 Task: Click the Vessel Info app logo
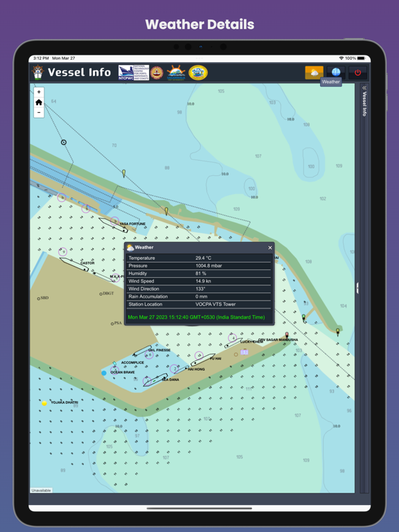37,72
